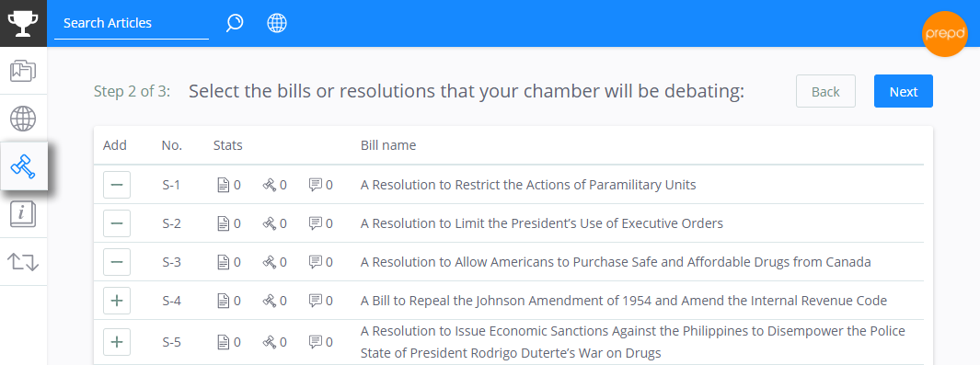Toggle off bill S-2 minus button
The height and width of the screenshot is (365, 980).
point(117,223)
